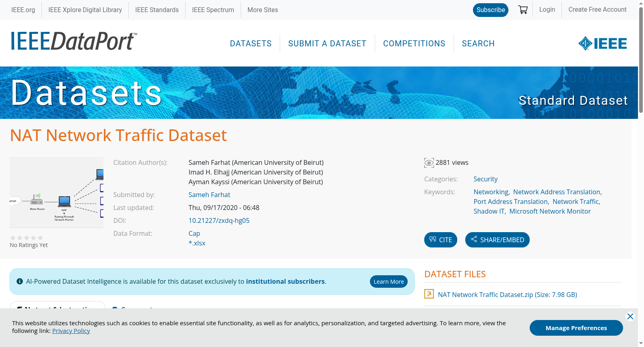Select the *.xlsx data format link
The height and width of the screenshot is (347, 644).
197,243
